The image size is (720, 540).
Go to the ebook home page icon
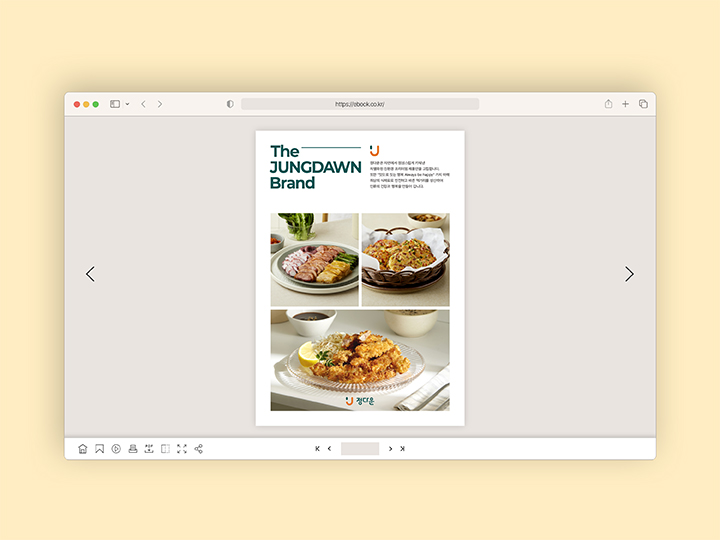[x=83, y=449]
